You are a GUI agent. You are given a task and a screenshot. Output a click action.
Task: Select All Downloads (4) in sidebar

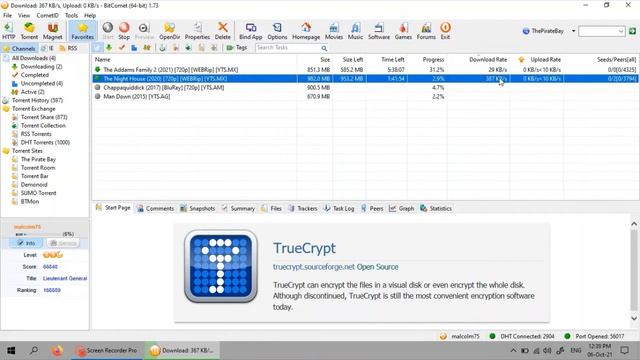pos(33,58)
